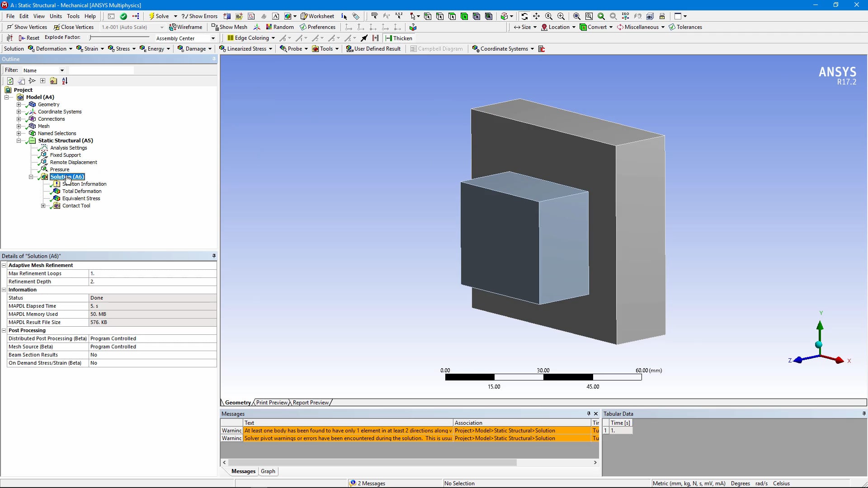Click the Refresh icon in Outline toolbar
Viewport: 868px width, 488px height.
tap(10, 81)
